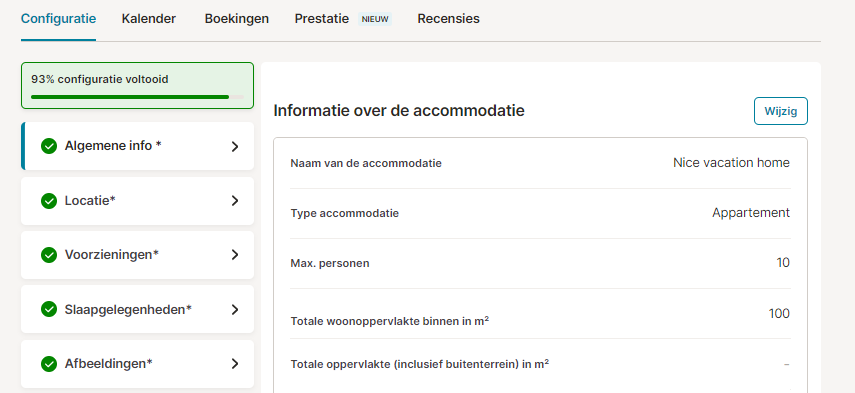This screenshot has height=393, width=855.
Task: Click the Wijzig button
Action: (x=780, y=111)
